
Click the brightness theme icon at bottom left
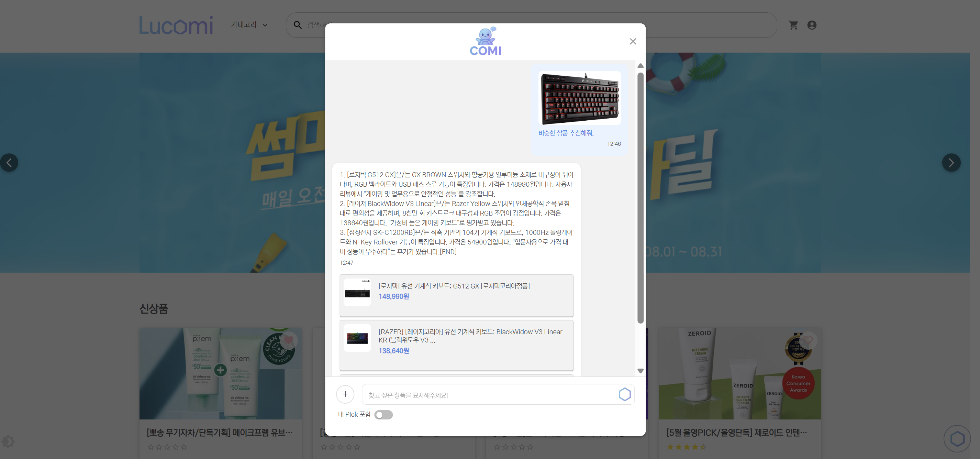pyautogui.click(x=8, y=441)
